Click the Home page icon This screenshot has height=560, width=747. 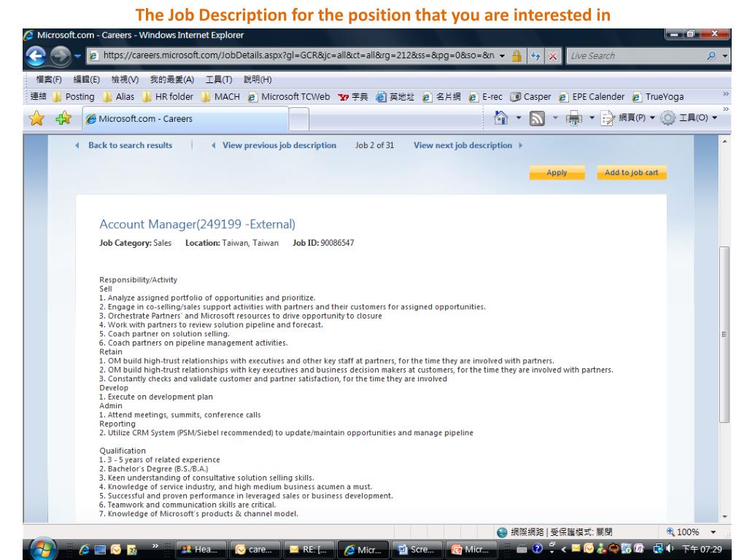point(501,117)
